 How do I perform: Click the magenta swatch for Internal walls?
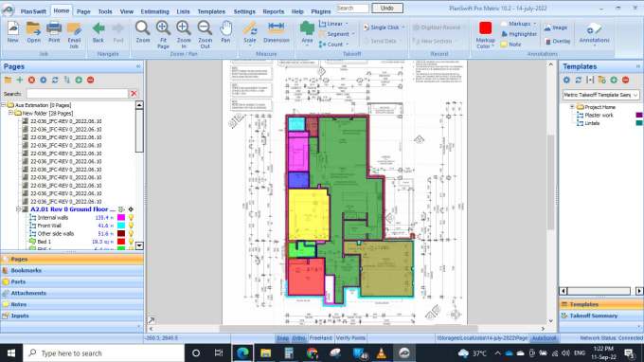pos(121,217)
